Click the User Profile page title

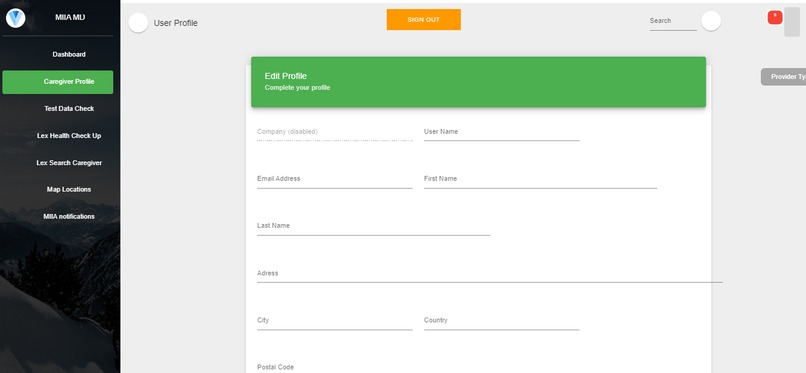click(x=175, y=23)
